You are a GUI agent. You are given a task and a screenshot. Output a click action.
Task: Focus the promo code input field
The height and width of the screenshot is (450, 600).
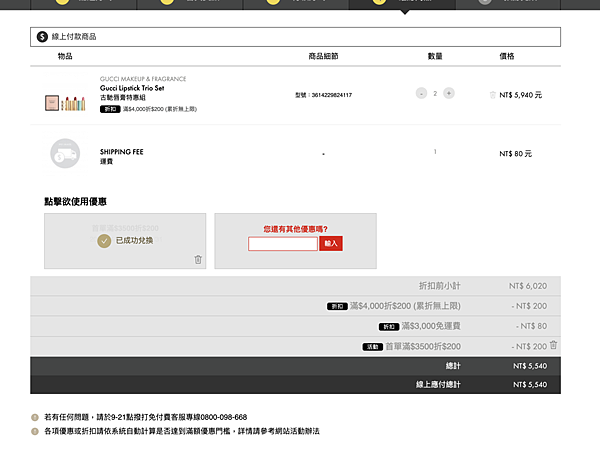(283, 244)
